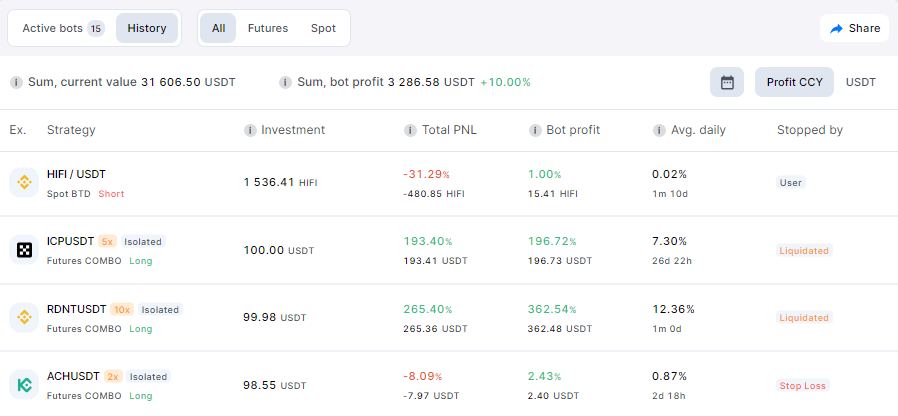Screen dimensions: 898x416
Task: Click info icon next to Investment header
Action: (250, 130)
